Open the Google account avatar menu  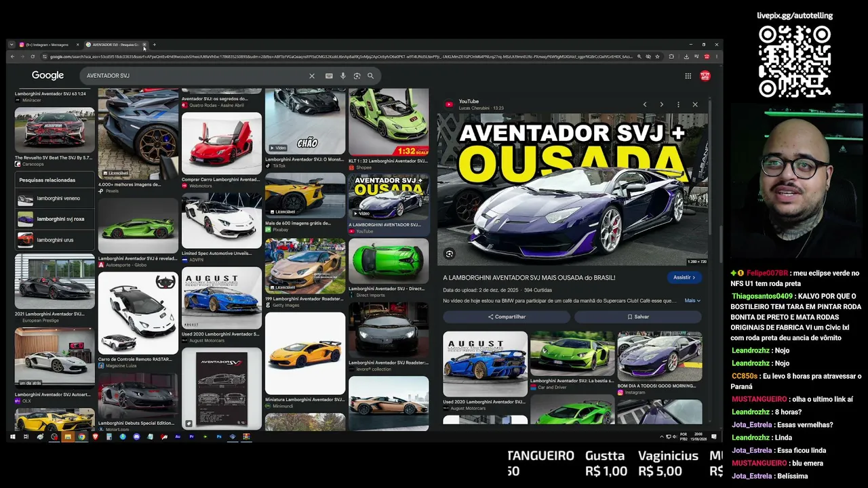tap(705, 76)
